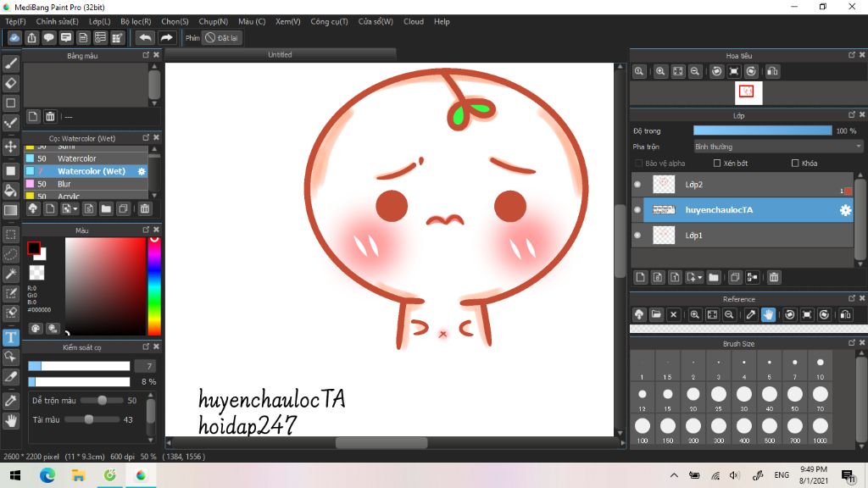Open the add brush dropdown arrow
868x488 pixels.
tap(75, 208)
